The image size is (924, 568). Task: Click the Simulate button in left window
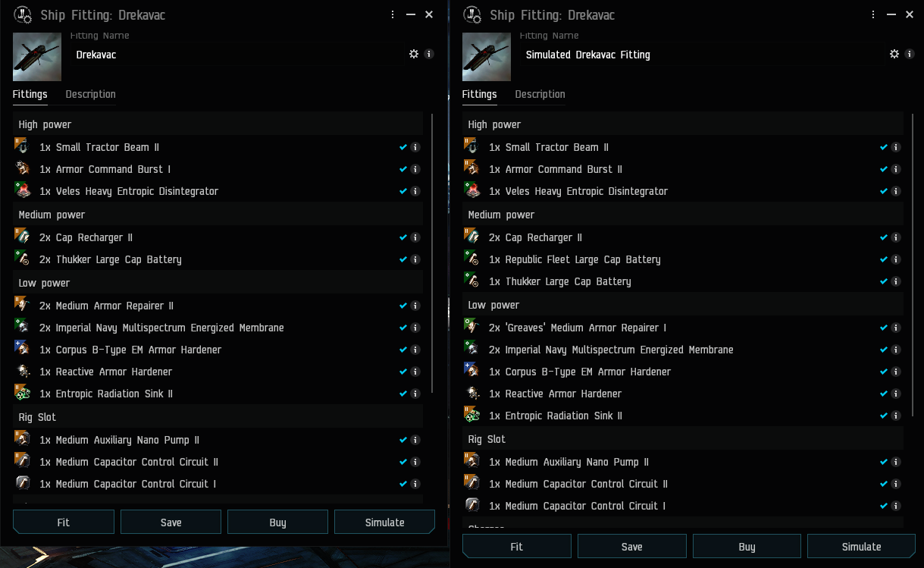pos(384,522)
